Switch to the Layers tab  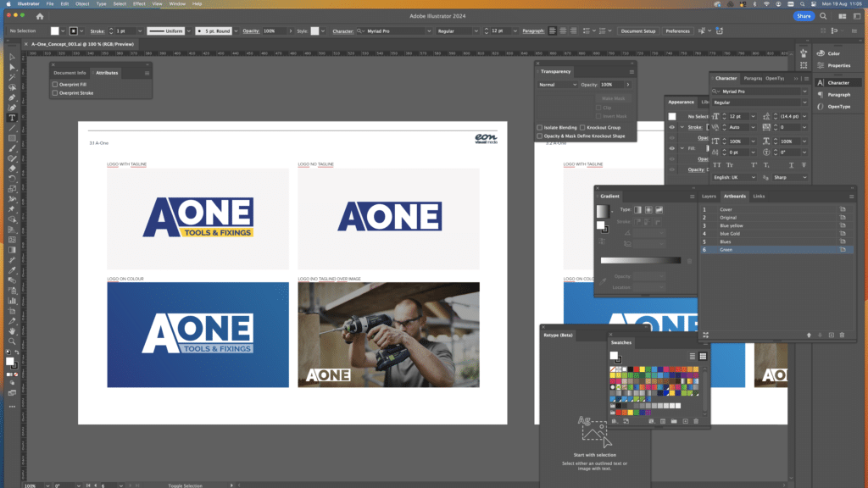(709, 197)
